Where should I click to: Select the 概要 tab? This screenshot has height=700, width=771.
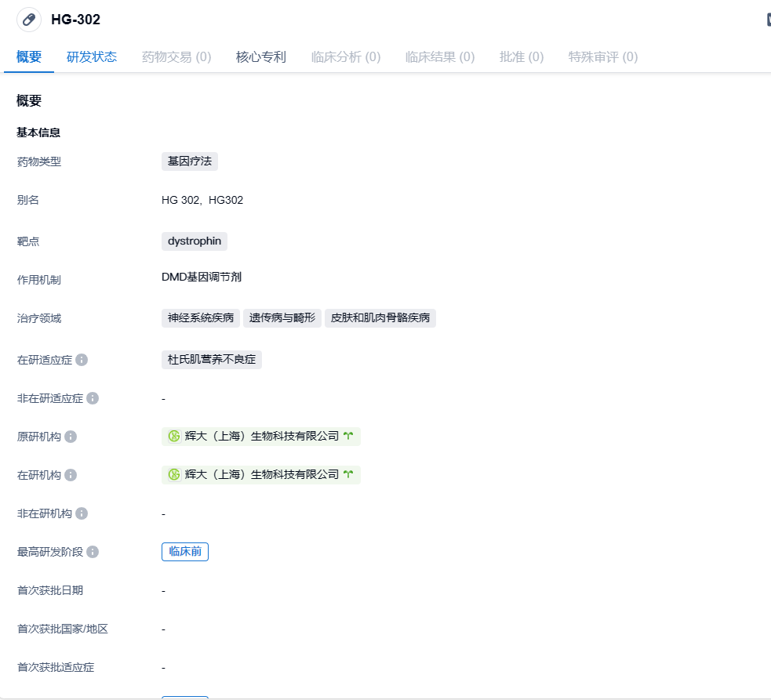(29, 56)
